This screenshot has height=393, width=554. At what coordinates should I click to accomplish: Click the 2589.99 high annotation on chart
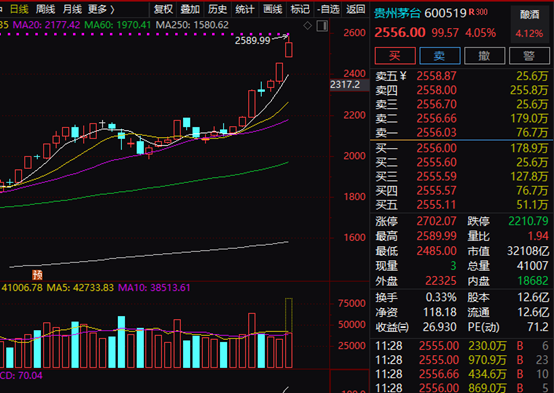click(252, 41)
